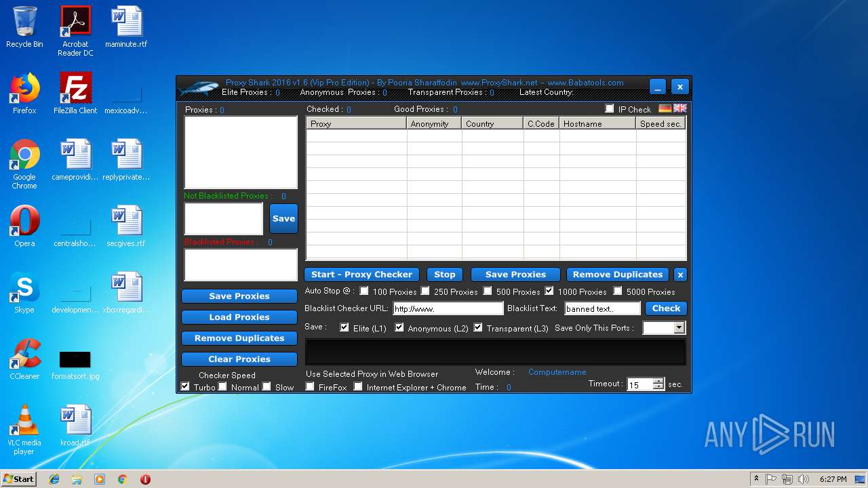
Task: Open FileZilla Client desktop shortcut
Action: pyautogui.click(x=75, y=94)
